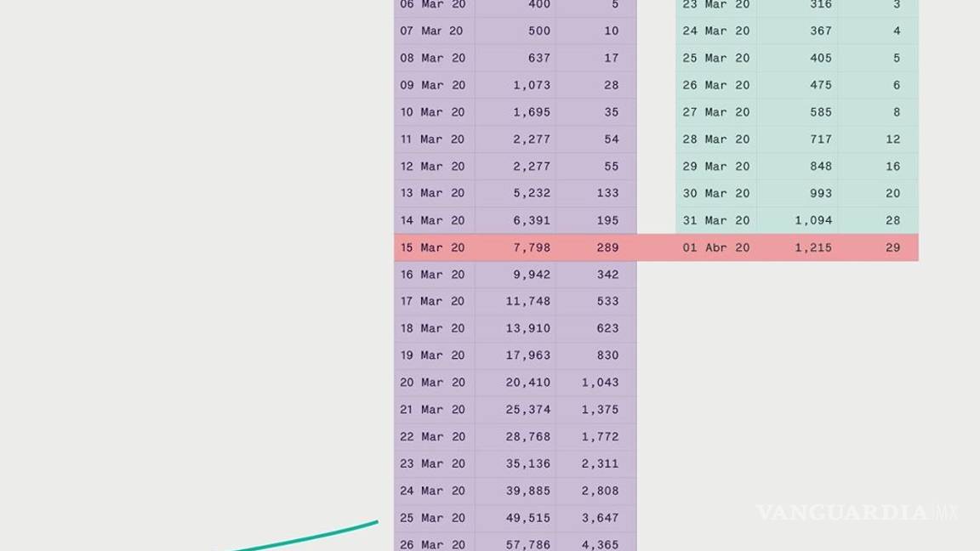This screenshot has height=551, width=980.
Task: Select the 1,094 cell in the green table
Action: tap(814, 220)
